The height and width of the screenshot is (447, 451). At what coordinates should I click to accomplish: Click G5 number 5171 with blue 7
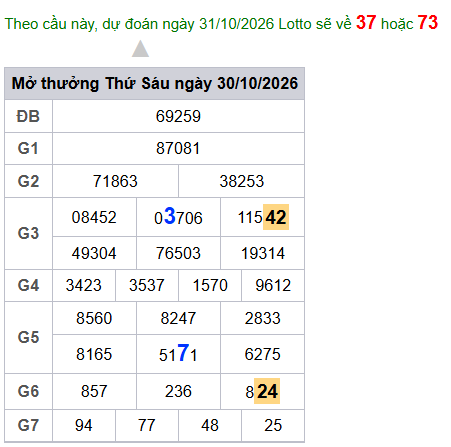tap(178, 353)
